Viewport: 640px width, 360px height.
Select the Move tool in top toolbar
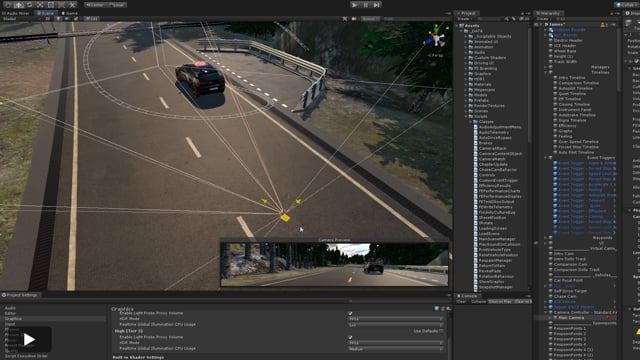click(x=19, y=5)
